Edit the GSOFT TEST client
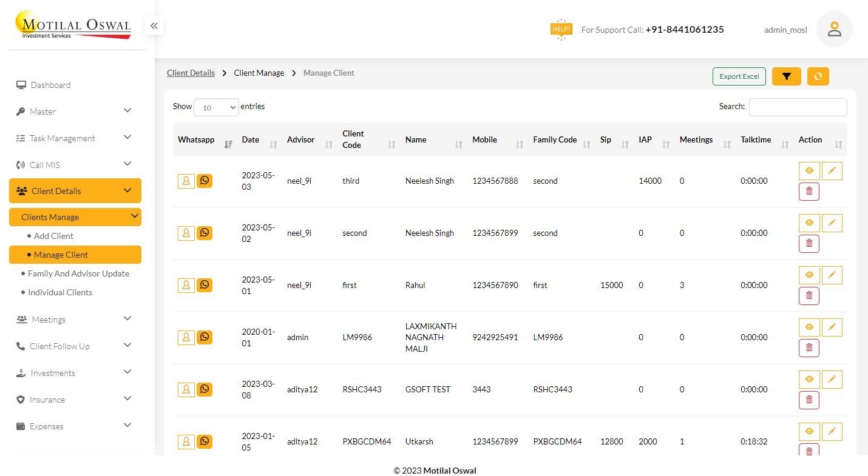Screen dimensions: 868x476 click(832, 380)
